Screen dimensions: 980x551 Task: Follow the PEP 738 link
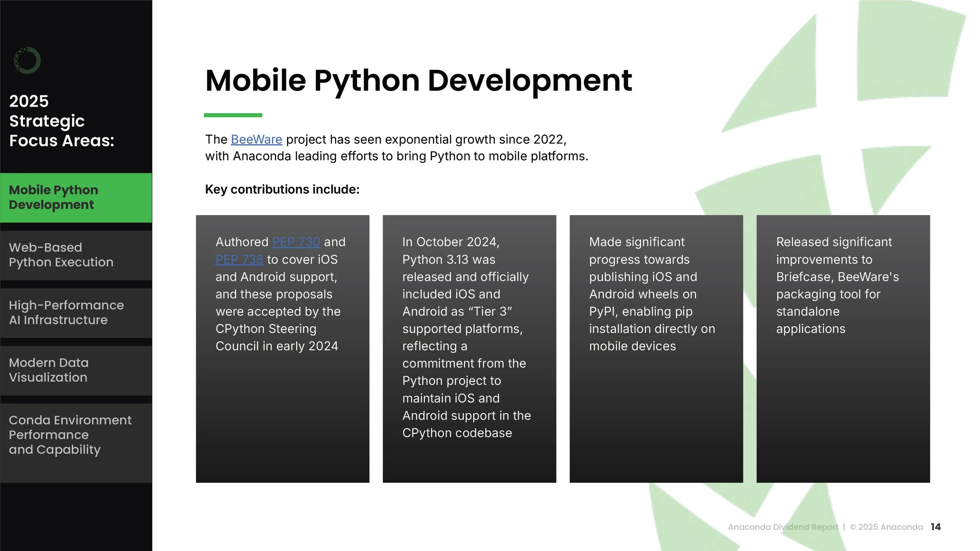(239, 259)
